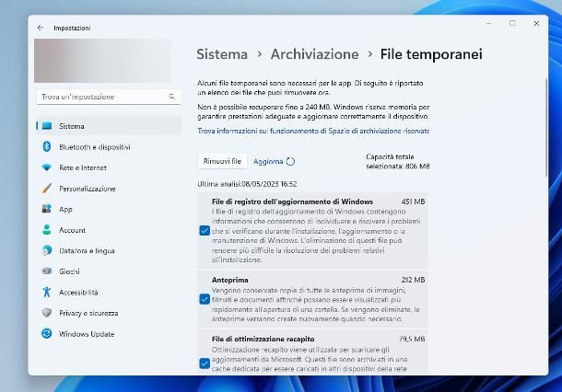This screenshot has width=562, height=392.
Task: Click the Account person icon
Action: tap(47, 229)
